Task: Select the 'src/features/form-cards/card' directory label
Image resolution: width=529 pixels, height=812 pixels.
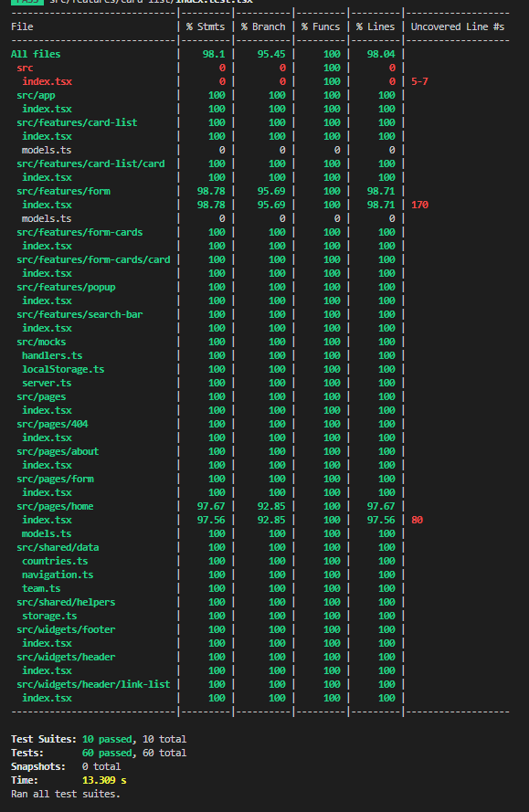Action: point(93,259)
